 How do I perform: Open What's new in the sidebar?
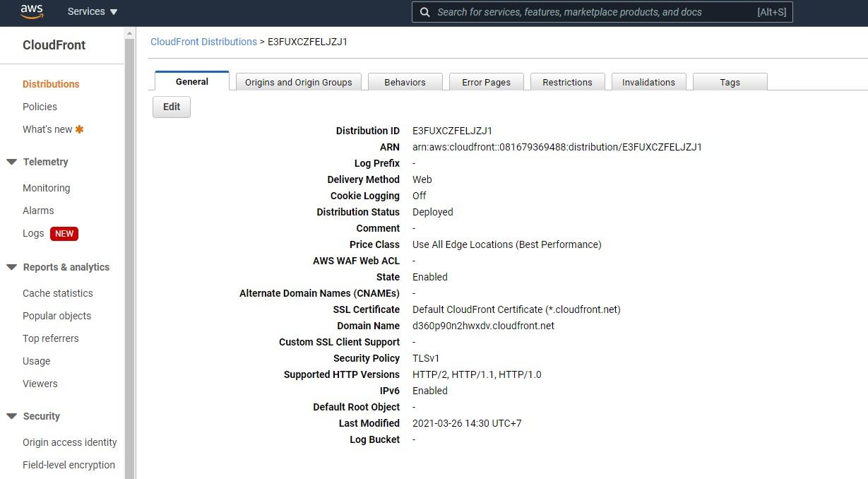click(47, 129)
